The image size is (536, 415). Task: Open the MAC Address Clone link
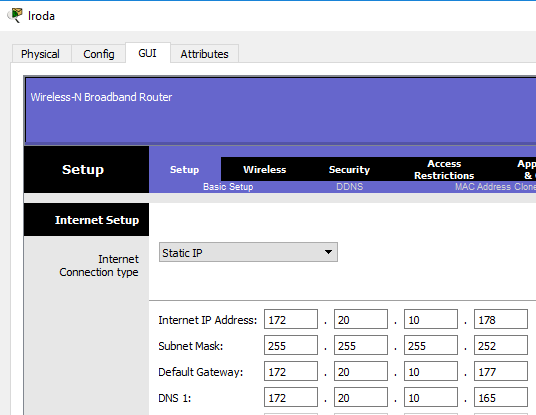coord(495,187)
